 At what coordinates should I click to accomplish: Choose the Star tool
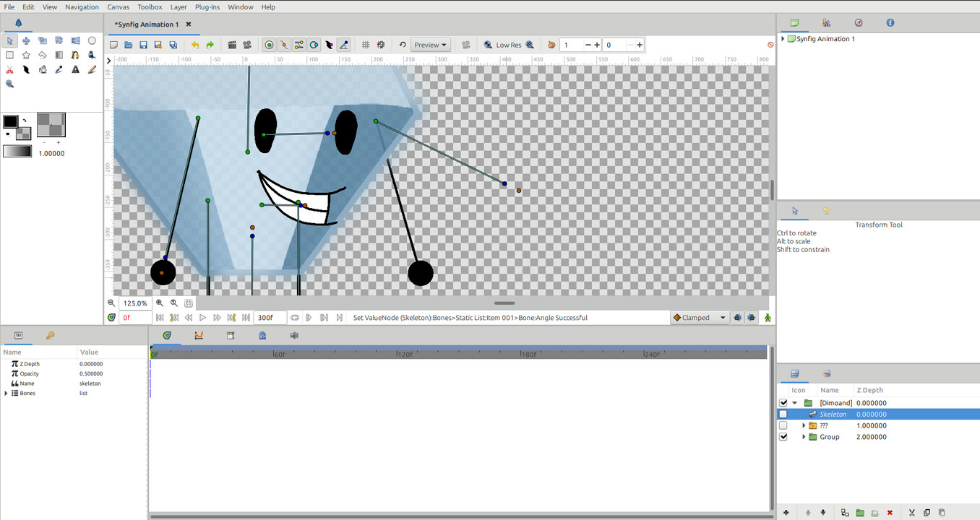(26, 55)
